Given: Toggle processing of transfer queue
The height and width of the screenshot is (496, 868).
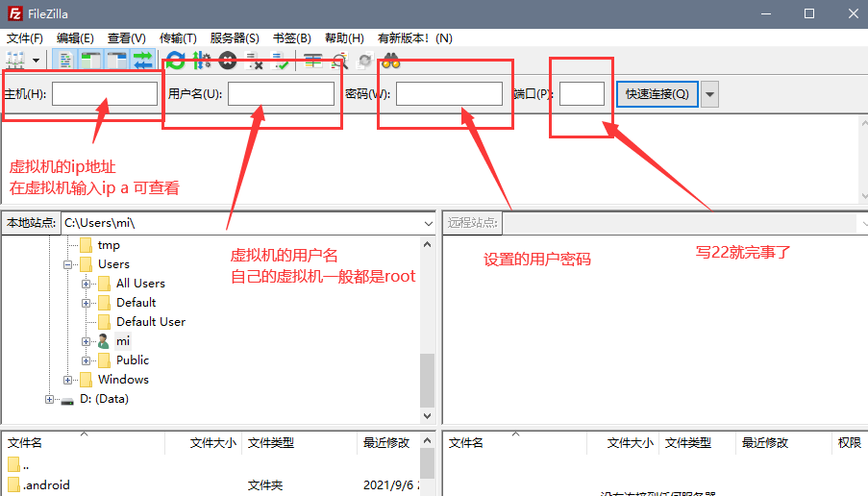Looking at the screenshot, I should coord(202,61).
